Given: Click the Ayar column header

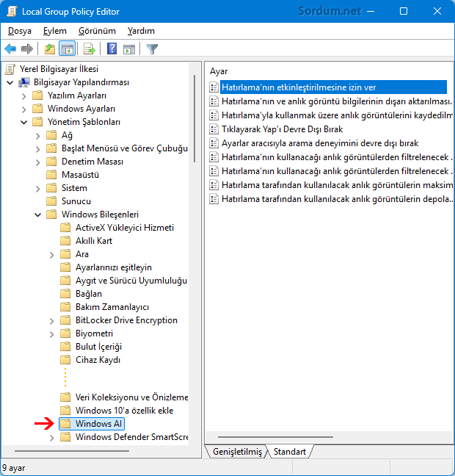Looking at the screenshot, I should [x=219, y=71].
